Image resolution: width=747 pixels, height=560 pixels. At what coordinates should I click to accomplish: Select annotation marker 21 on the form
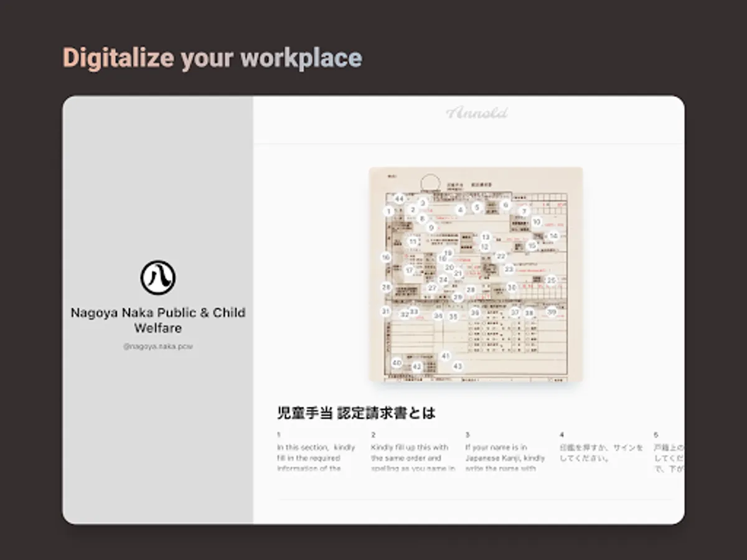coord(458,273)
